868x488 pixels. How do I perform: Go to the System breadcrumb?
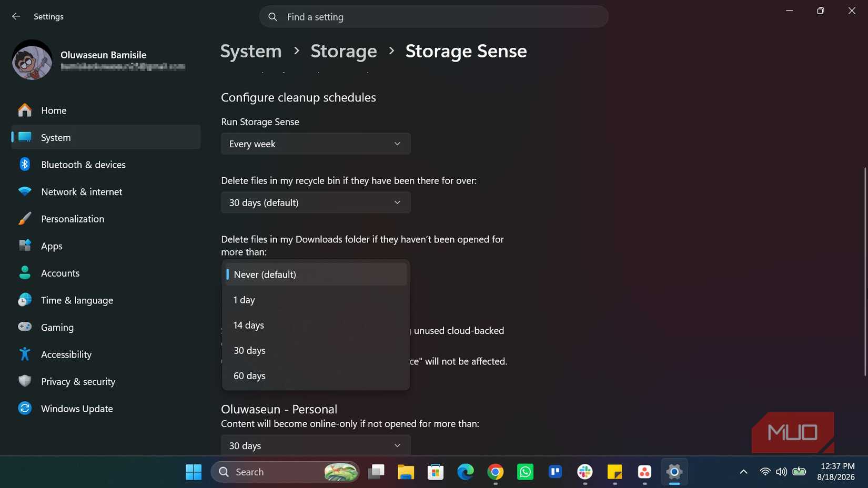coord(251,51)
